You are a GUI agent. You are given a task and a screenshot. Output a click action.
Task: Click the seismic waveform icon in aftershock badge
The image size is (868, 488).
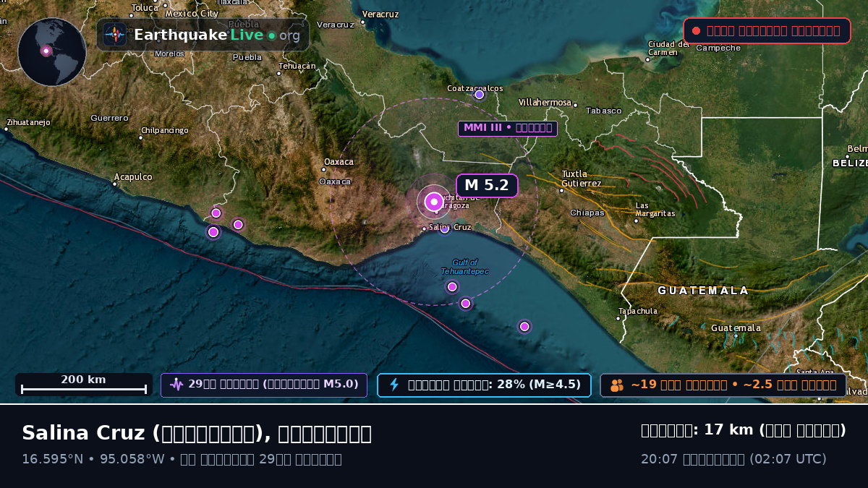point(176,385)
